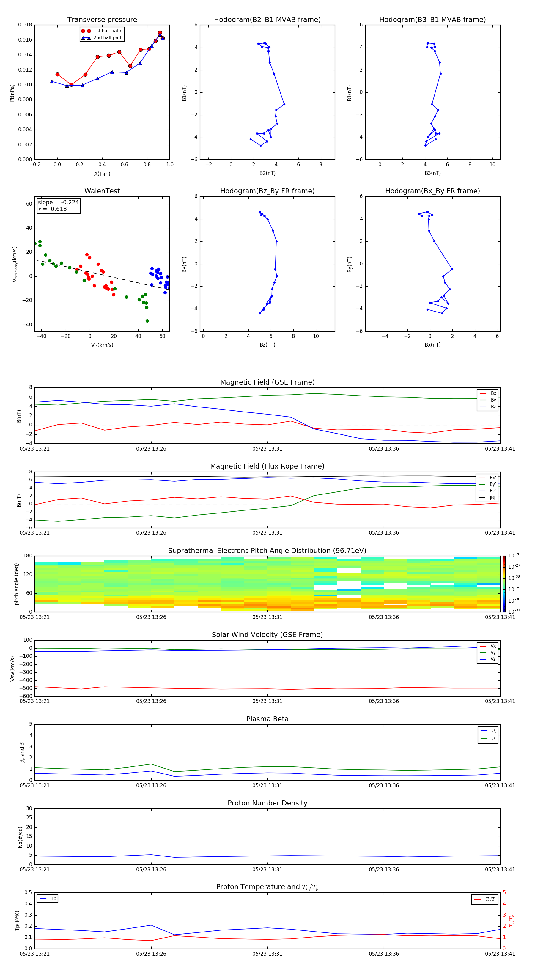Viewport: 535px width, 980px height.
Task: Click the 'Bx(nT)' x-axis label
Action: [432, 345]
